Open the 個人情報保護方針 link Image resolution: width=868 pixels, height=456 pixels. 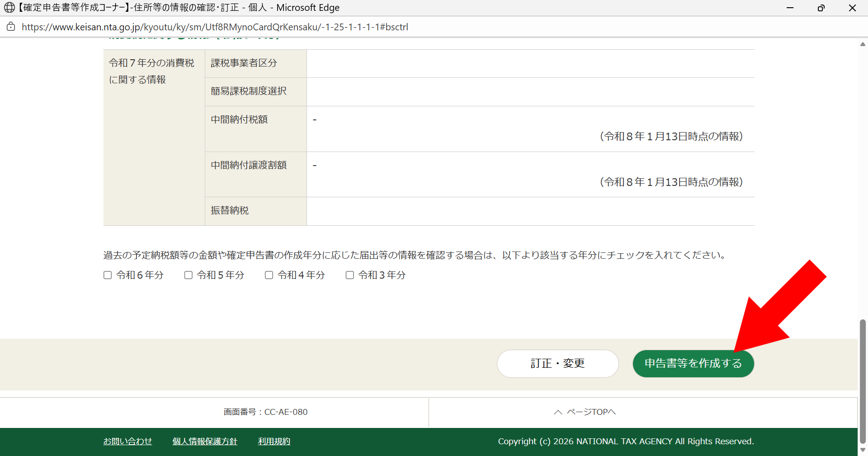click(205, 442)
